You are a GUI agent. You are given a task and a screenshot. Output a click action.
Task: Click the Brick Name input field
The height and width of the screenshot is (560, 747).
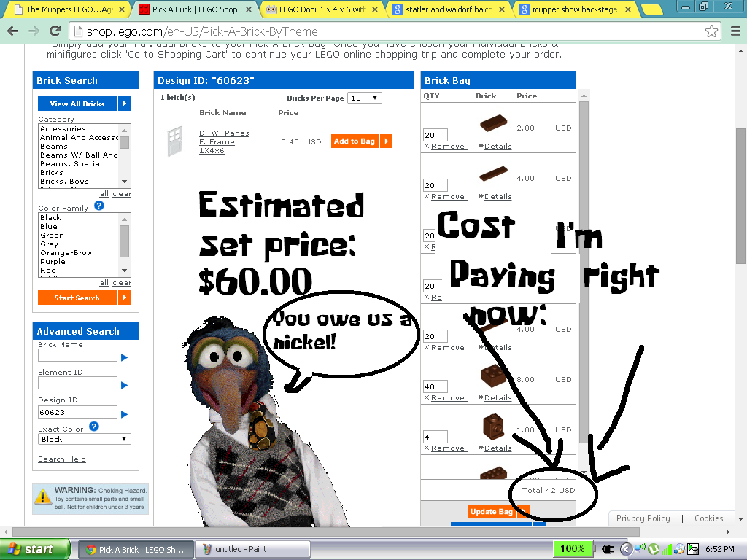point(77,355)
